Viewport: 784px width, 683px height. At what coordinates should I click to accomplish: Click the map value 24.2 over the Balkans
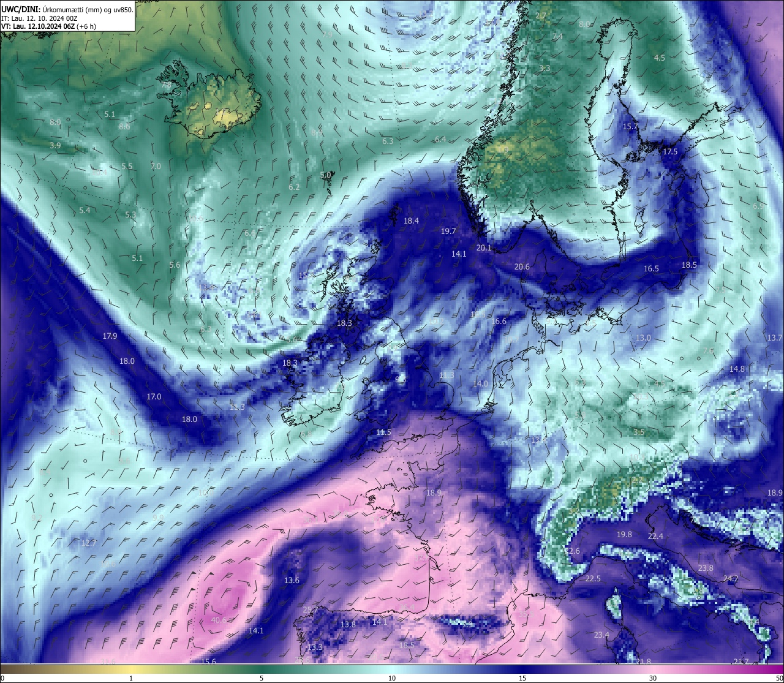(x=731, y=578)
